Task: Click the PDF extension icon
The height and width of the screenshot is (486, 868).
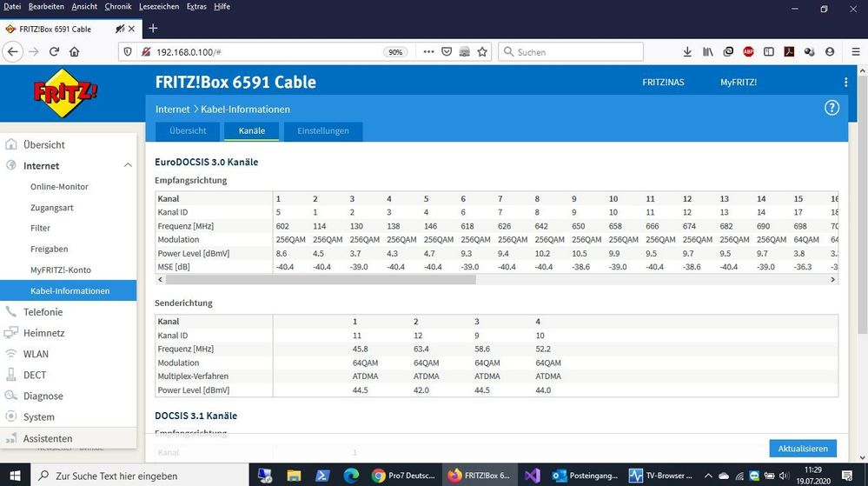Action: pyautogui.click(x=789, y=51)
